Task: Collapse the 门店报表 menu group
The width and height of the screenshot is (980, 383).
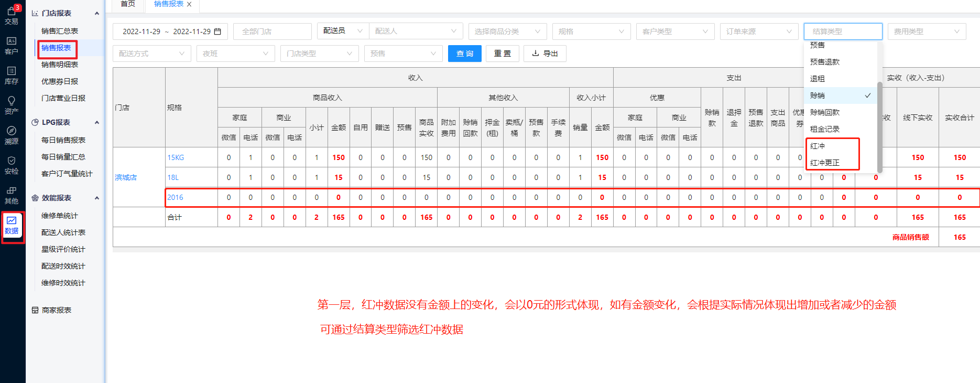Action: [96, 13]
